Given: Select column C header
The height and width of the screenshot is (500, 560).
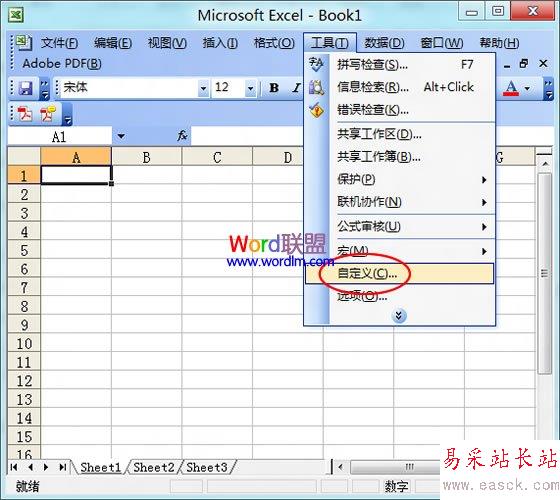Looking at the screenshot, I should [x=217, y=157].
